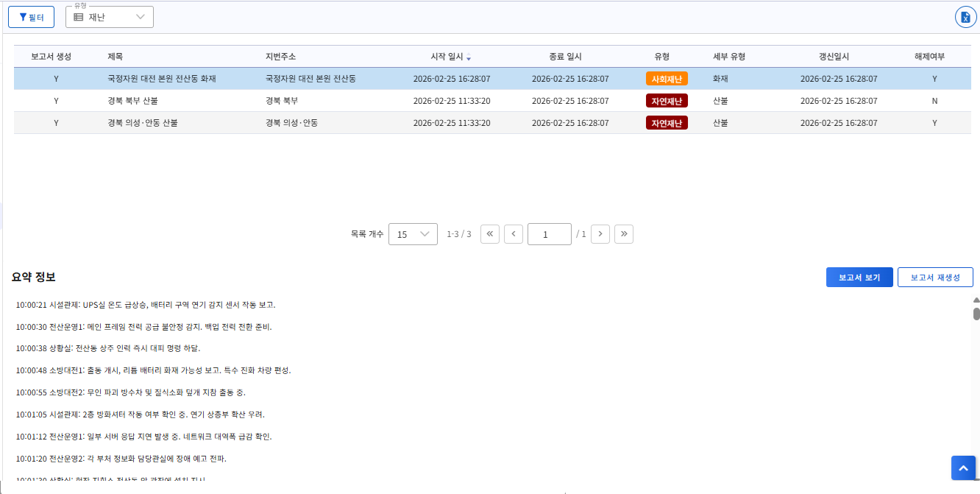Select row 경북 의성·안동 산불
The width and height of the screenshot is (980, 494).
click(492, 123)
